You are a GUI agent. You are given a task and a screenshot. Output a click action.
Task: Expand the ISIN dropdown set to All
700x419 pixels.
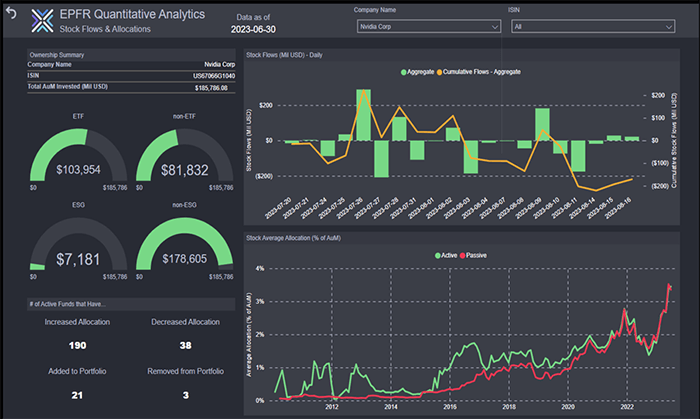point(593,27)
